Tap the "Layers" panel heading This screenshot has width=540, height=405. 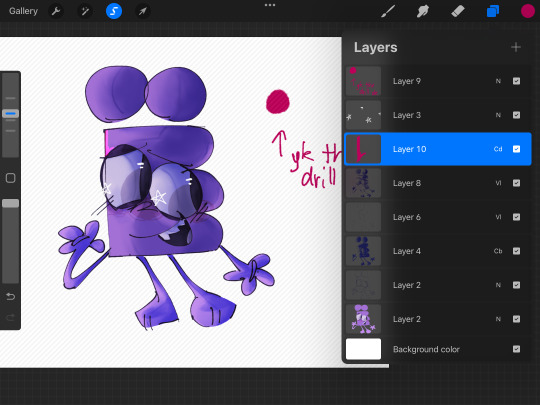[375, 48]
